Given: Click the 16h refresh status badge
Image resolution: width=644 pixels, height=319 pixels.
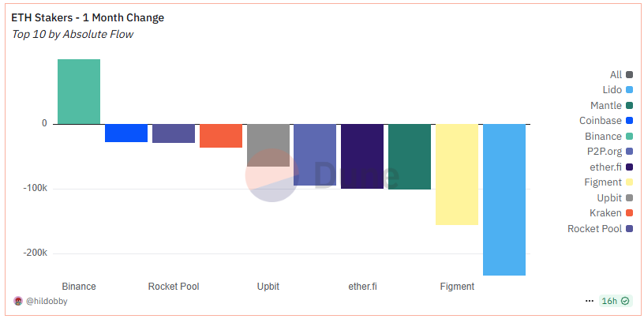Looking at the screenshot, I should point(616,301).
